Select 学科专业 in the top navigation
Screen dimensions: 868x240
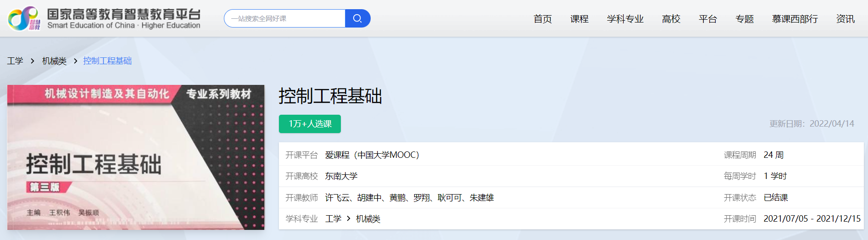point(625,19)
